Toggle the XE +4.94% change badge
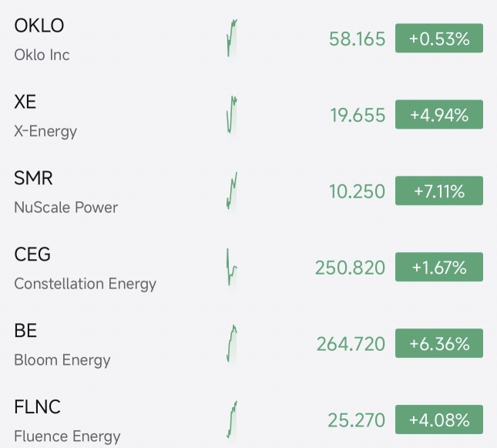The width and height of the screenshot is (497, 448). [x=439, y=114]
